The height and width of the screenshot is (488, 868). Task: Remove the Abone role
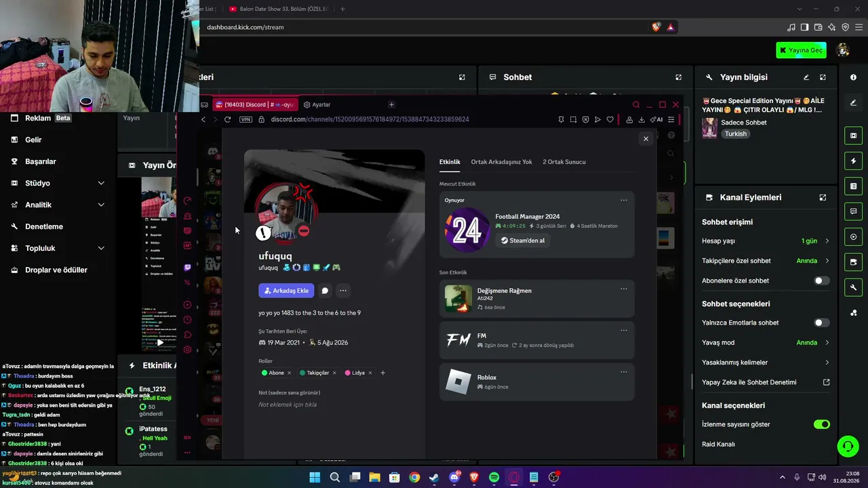click(x=289, y=373)
